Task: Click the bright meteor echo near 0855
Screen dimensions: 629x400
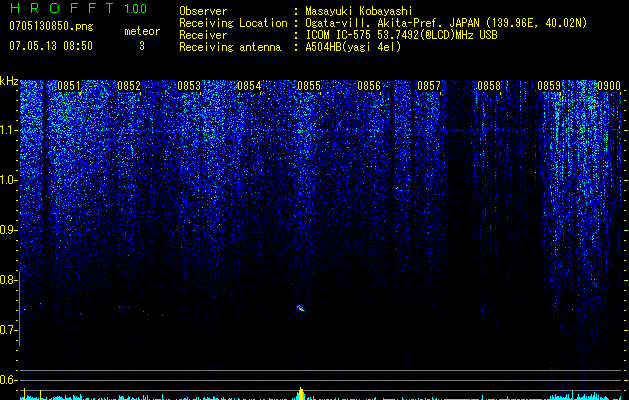Action: (x=301, y=308)
